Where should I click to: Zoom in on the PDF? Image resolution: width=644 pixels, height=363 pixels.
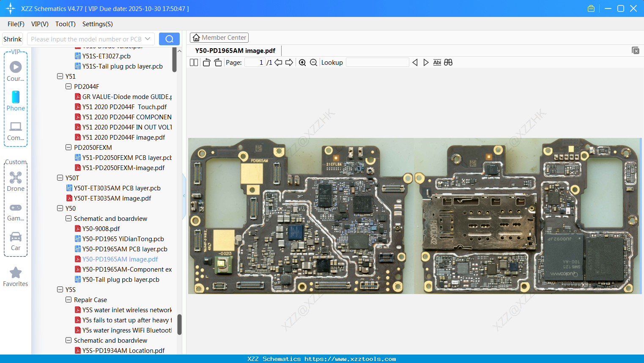click(x=302, y=62)
